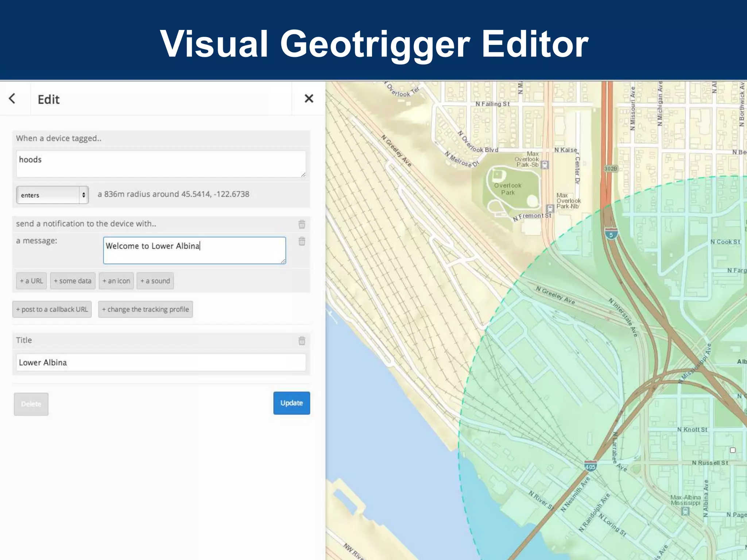747x560 pixels.
Task: Click the 'hoods' device tag text field
Action: coord(161,164)
